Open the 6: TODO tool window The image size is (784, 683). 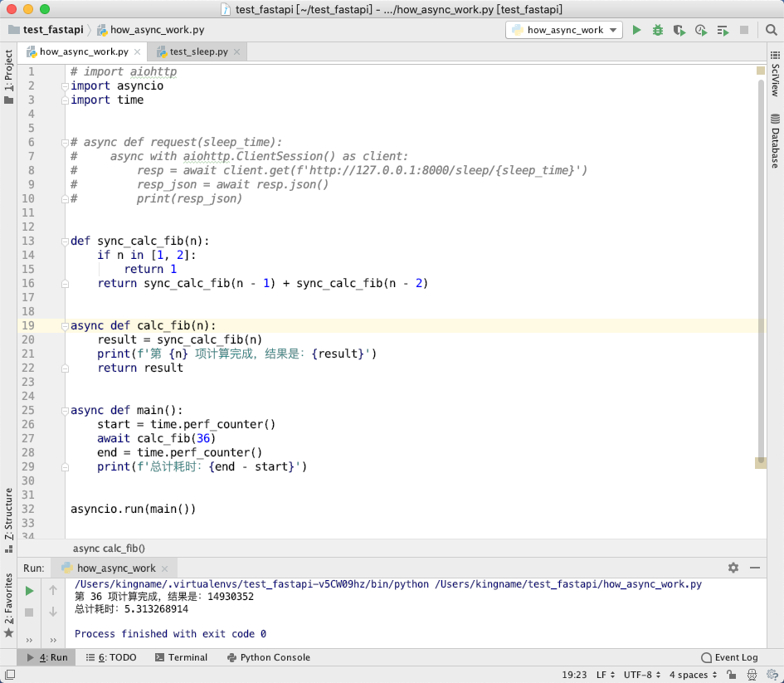(x=111, y=657)
